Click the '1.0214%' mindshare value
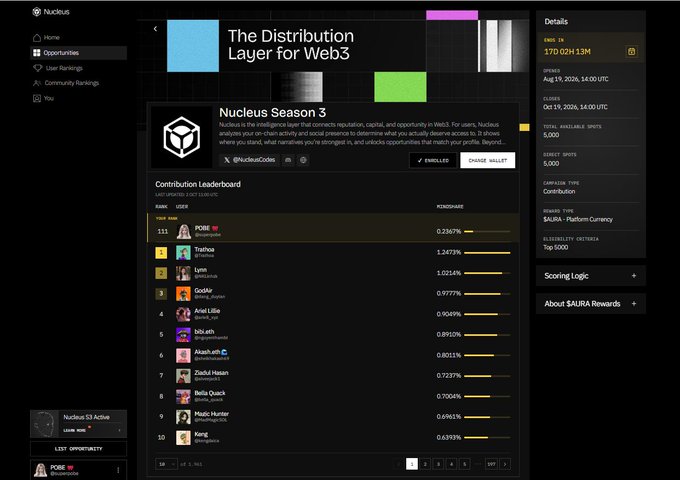 (448, 273)
